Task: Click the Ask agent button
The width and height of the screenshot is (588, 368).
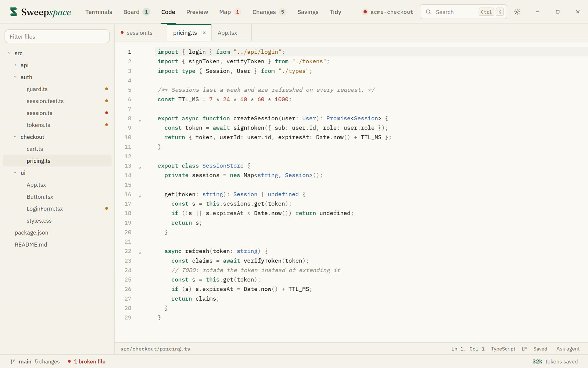Action: 568,348
